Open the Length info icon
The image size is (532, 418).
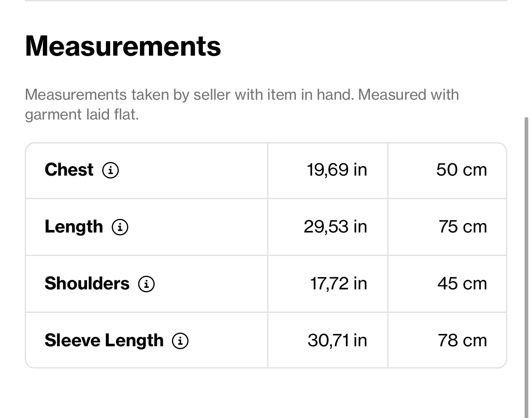click(x=120, y=227)
